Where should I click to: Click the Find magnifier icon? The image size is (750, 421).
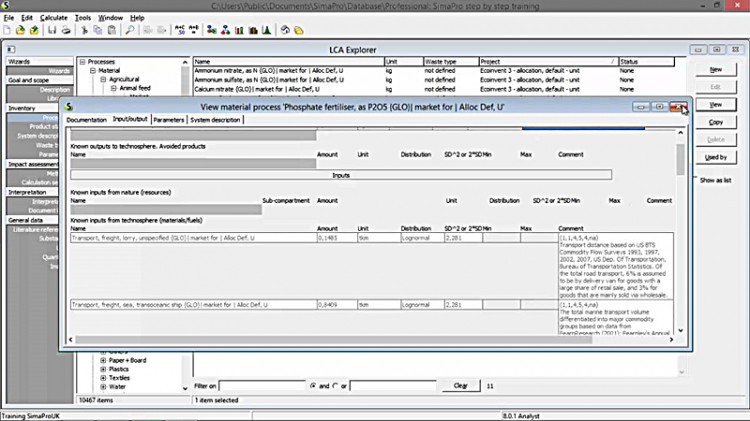point(130,30)
